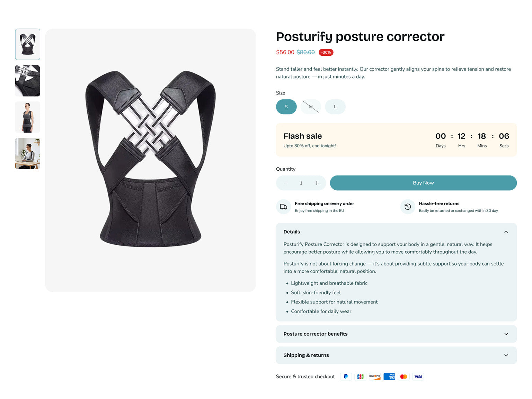Image resolution: width=532 pixels, height=399 pixels.
Task: Select size S option
Action: point(286,107)
